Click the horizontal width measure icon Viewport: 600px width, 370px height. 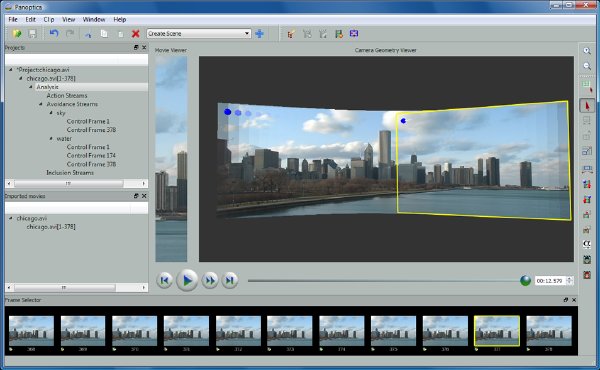[x=587, y=169]
